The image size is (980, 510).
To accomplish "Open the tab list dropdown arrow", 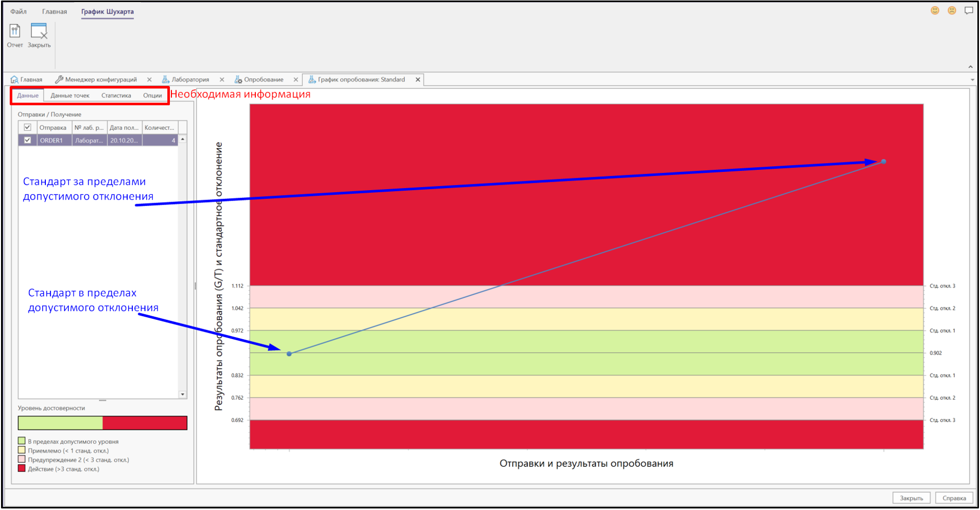I will point(972,80).
